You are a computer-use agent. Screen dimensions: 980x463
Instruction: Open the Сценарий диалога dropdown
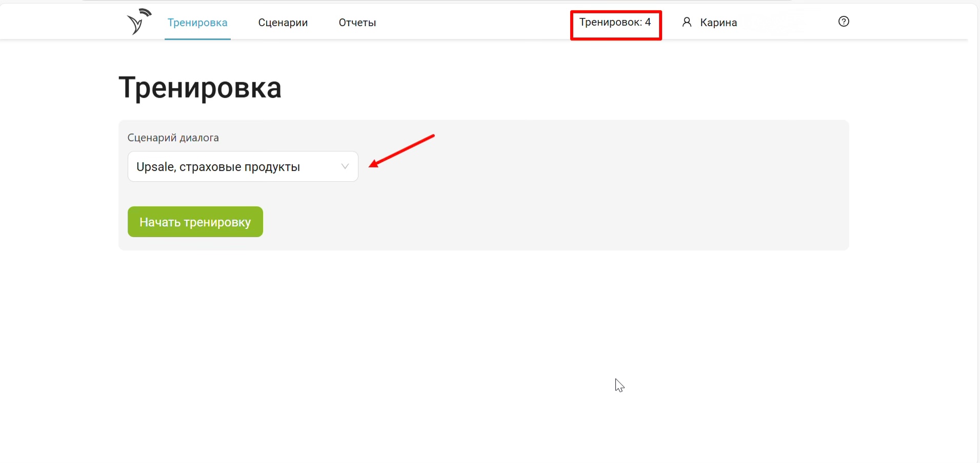pos(243,166)
